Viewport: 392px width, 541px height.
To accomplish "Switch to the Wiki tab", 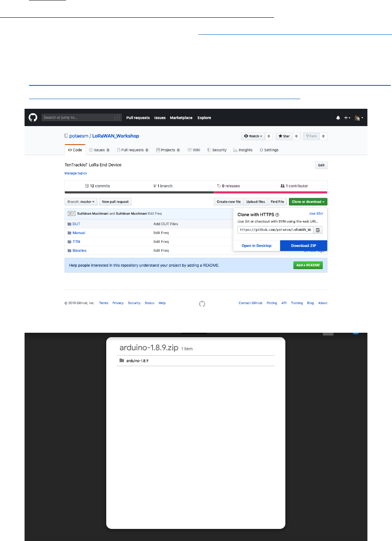I will 194,150.
